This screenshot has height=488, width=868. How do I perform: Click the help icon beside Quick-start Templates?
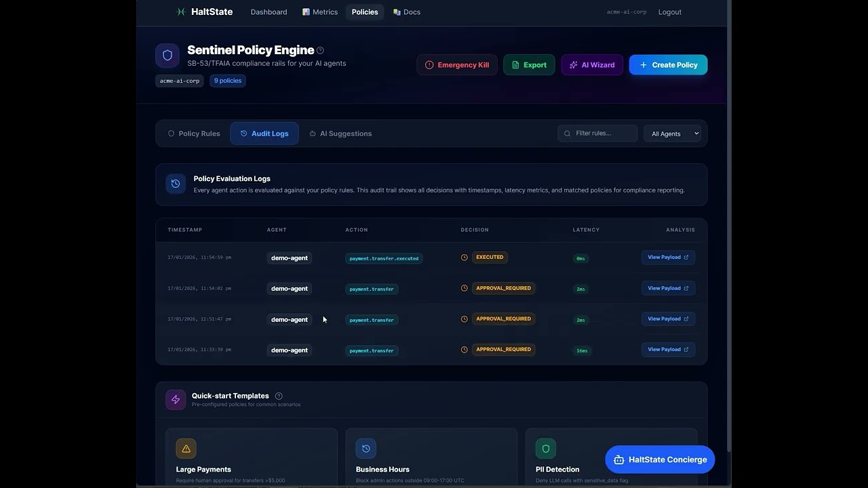point(279,396)
